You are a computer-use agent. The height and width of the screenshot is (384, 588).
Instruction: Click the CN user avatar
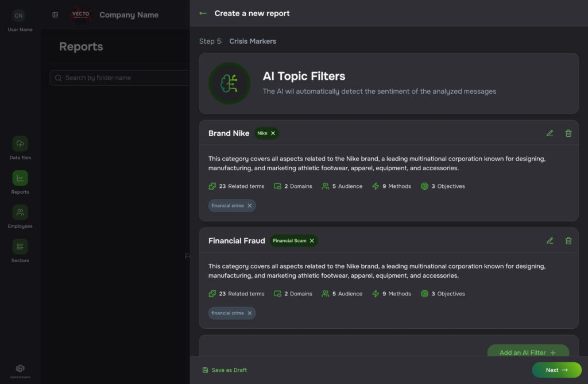pos(19,16)
